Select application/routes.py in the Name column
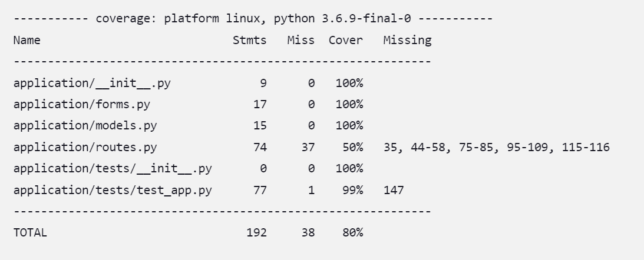 (x=85, y=147)
